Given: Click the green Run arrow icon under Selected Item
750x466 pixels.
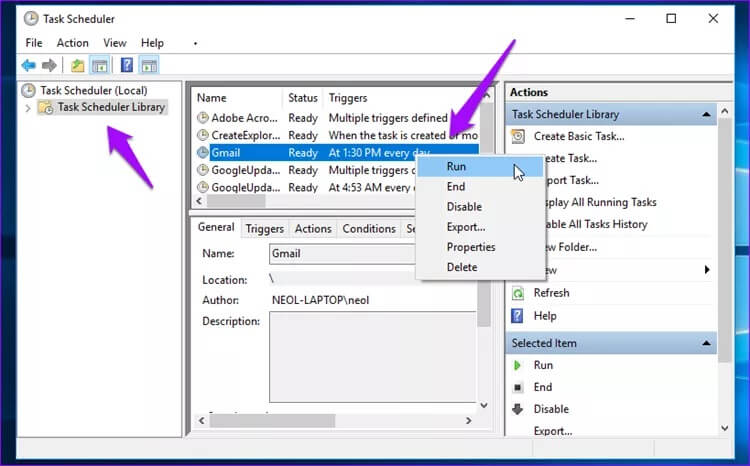Looking at the screenshot, I should point(517,365).
